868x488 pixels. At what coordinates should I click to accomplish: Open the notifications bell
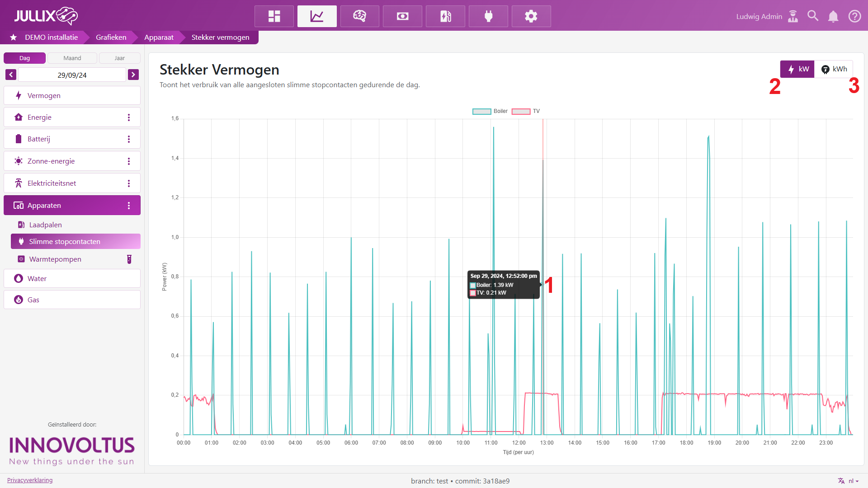point(833,16)
